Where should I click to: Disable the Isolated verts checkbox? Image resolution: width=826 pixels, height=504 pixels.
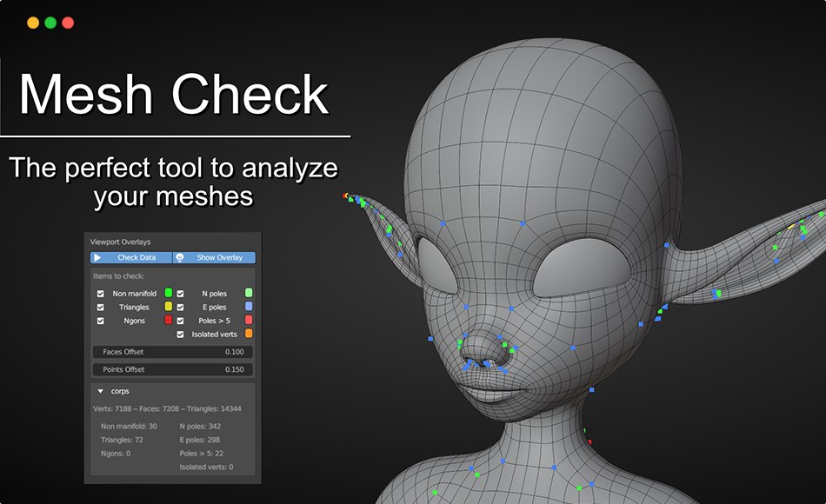pos(179,335)
